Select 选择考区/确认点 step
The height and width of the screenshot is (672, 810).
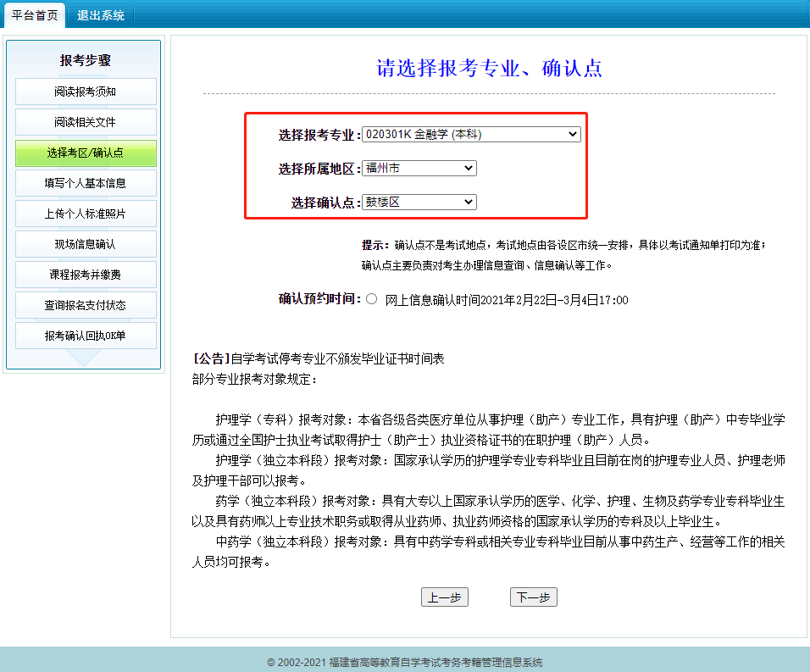[x=86, y=153]
